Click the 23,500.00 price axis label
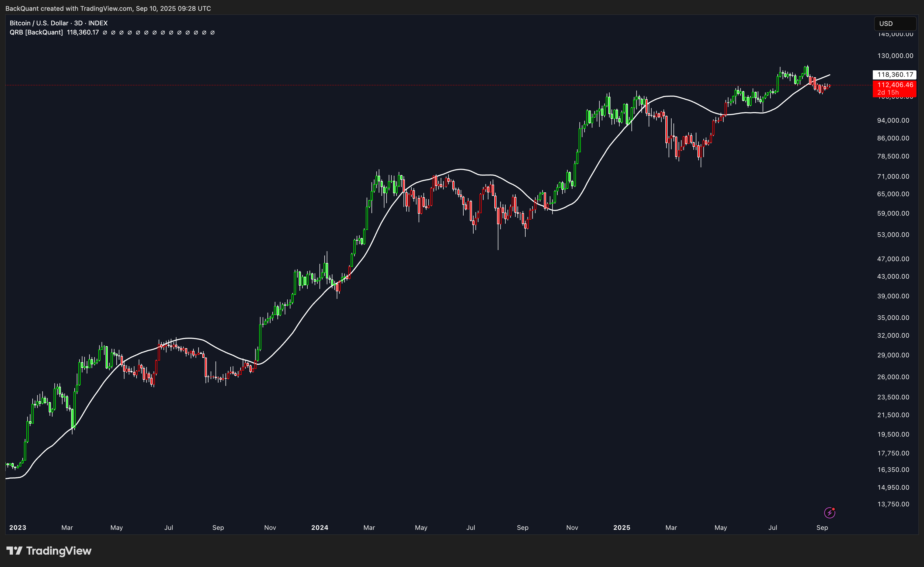This screenshot has width=924, height=567. click(893, 397)
